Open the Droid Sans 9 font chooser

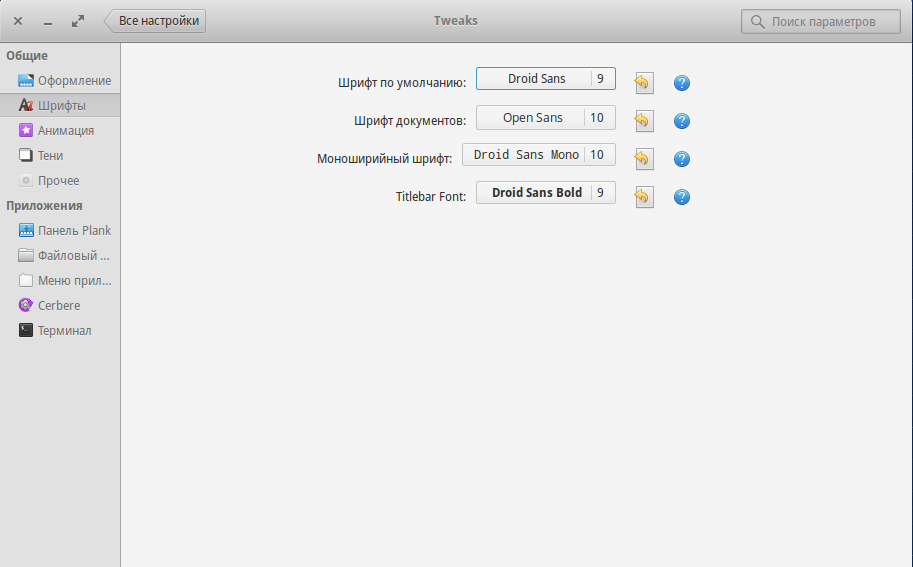pos(546,79)
